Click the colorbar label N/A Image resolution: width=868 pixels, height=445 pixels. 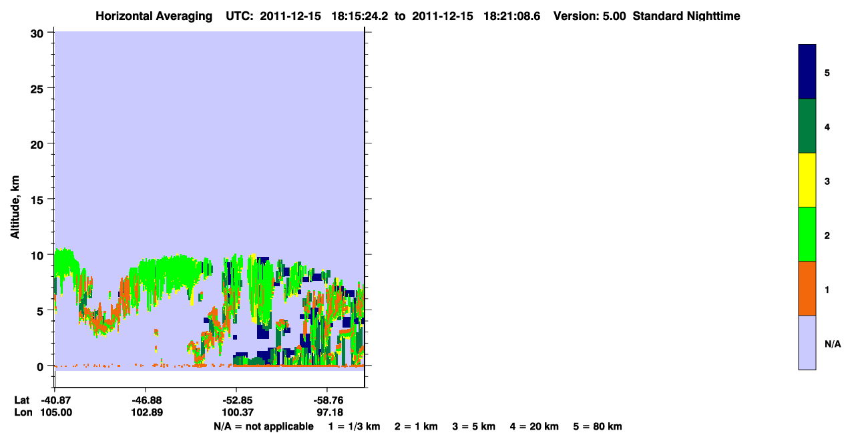[x=833, y=344]
